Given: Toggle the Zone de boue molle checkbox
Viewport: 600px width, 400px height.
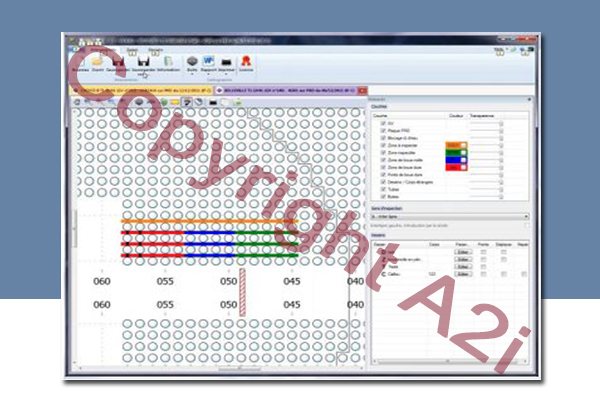Looking at the screenshot, I should point(383,160).
